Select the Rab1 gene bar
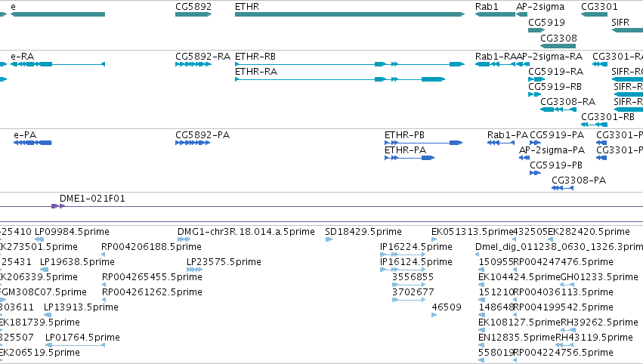 tap(495, 14)
